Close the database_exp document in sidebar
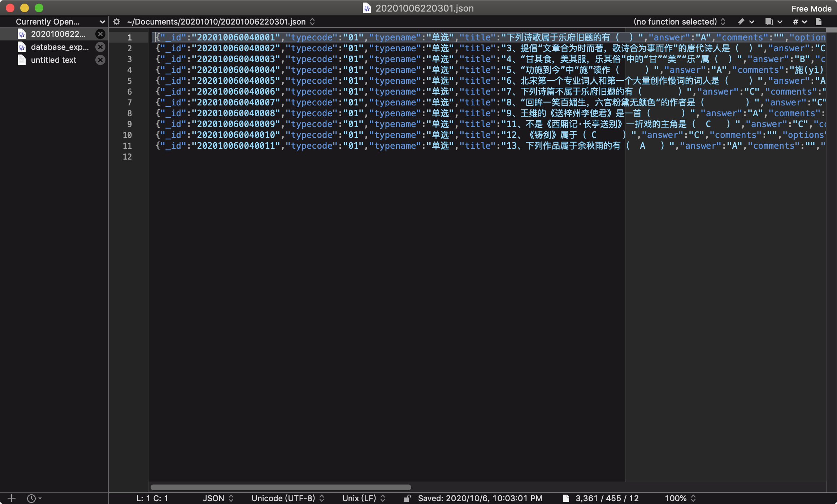Image resolution: width=837 pixels, height=504 pixels. (x=100, y=47)
